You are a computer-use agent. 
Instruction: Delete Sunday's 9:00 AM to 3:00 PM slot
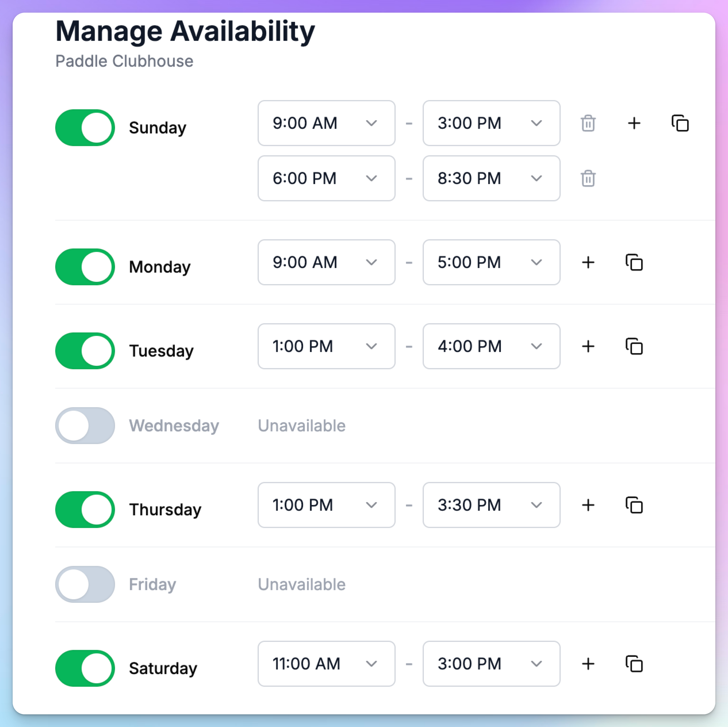[x=588, y=123]
